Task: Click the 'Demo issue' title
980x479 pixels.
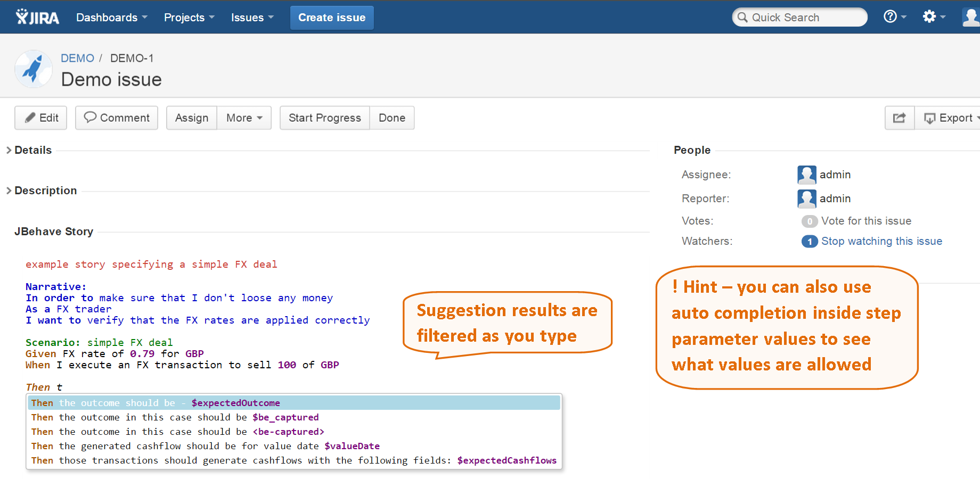Action: 111,79
